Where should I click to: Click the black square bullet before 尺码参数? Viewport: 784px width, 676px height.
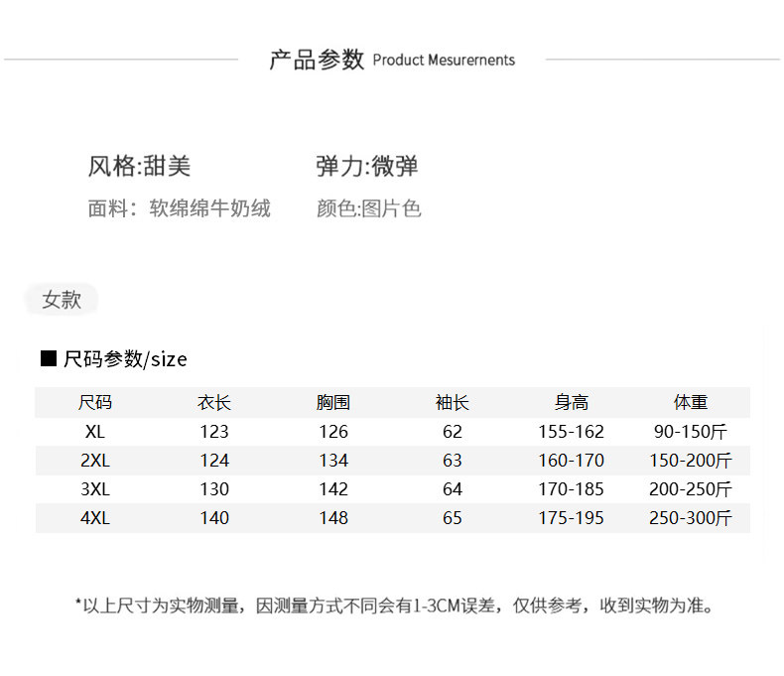pyautogui.click(x=49, y=358)
